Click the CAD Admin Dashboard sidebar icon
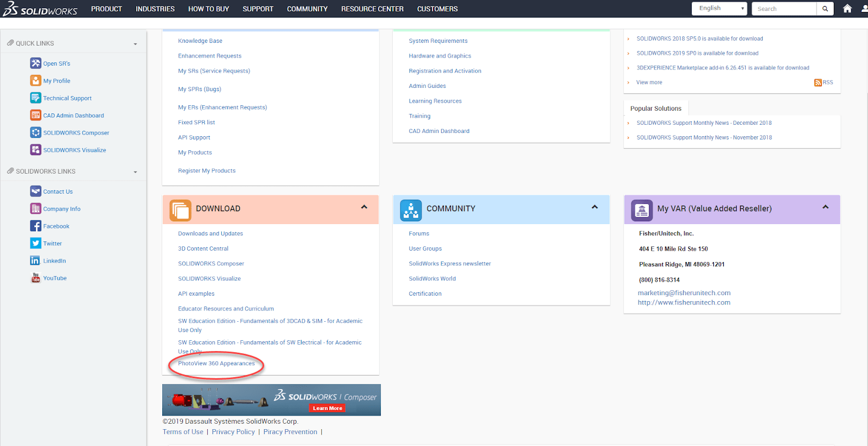 (x=36, y=115)
